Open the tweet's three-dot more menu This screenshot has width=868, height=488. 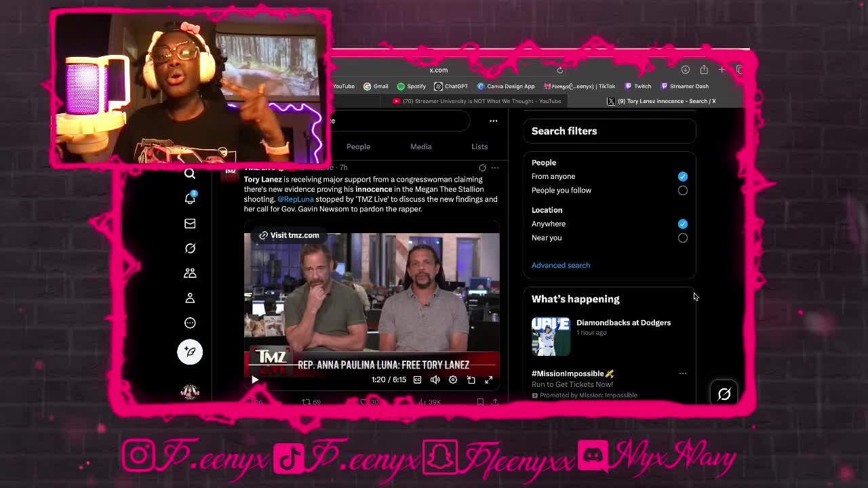coord(495,167)
